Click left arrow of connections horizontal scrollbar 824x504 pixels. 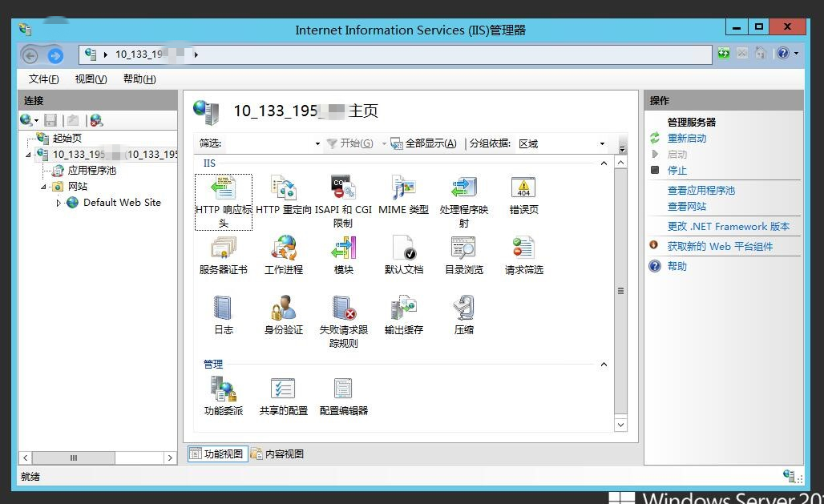coord(25,458)
